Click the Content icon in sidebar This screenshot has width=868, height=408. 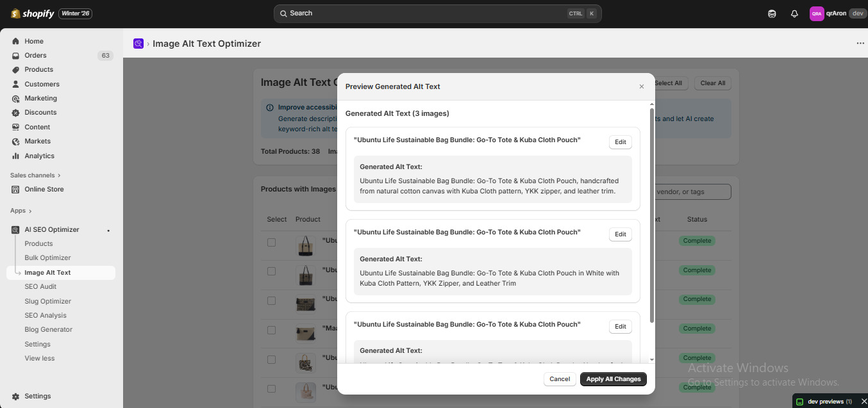tap(16, 127)
